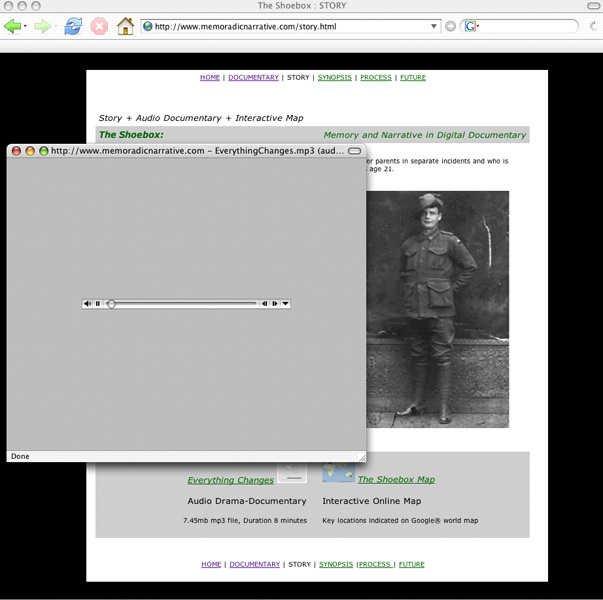Click 'Audio Drama-Documentary' text
This screenshot has height=600, width=603.
coord(247,501)
